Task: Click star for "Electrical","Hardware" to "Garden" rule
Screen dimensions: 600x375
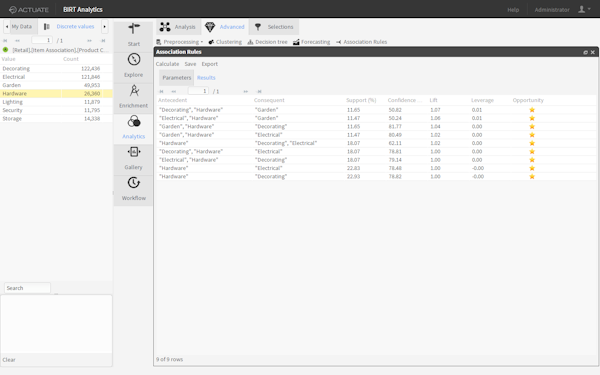Action: click(532, 118)
